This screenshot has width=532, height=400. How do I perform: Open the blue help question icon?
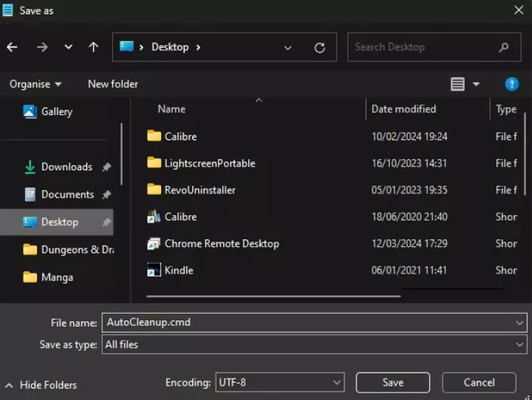(x=512, y=84)
